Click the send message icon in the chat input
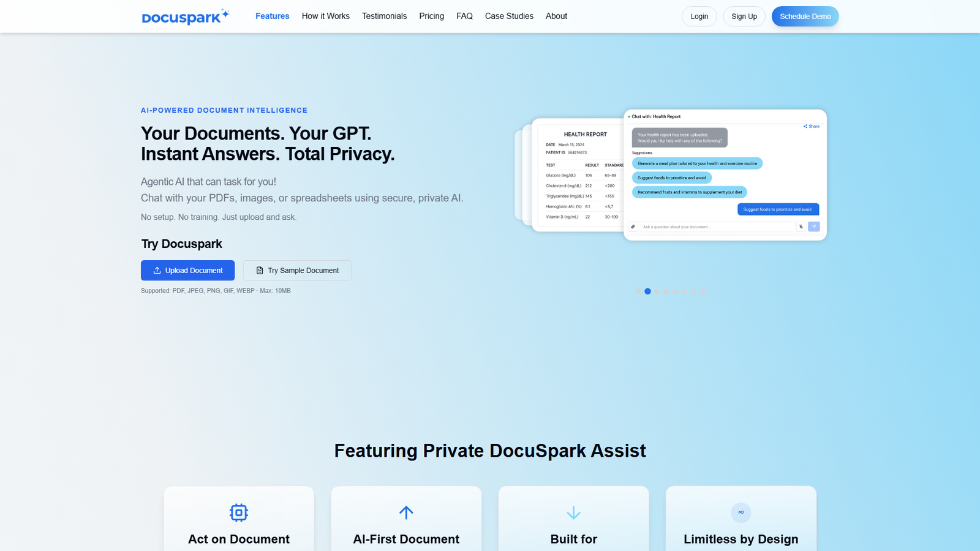 [813, 227]
